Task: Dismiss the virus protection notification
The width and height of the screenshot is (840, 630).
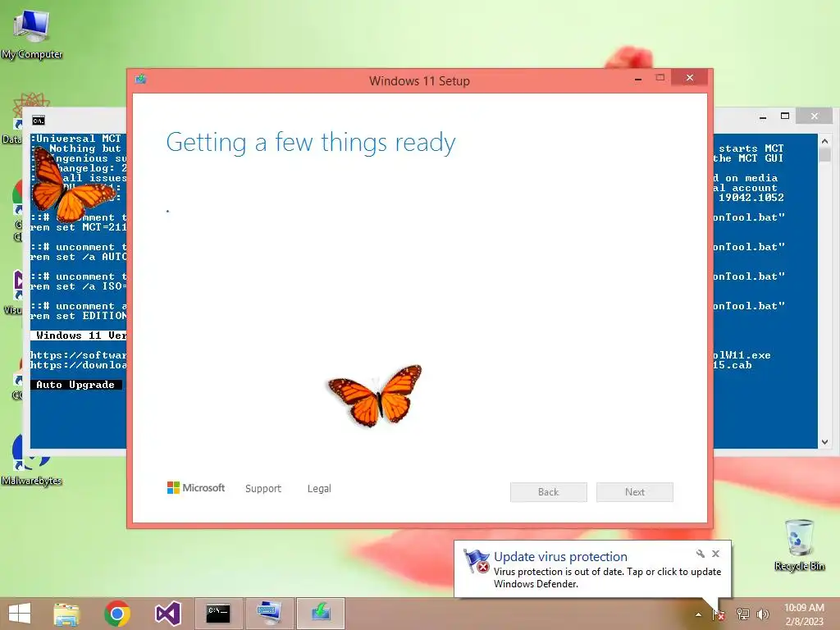Action: click(715, 554)
